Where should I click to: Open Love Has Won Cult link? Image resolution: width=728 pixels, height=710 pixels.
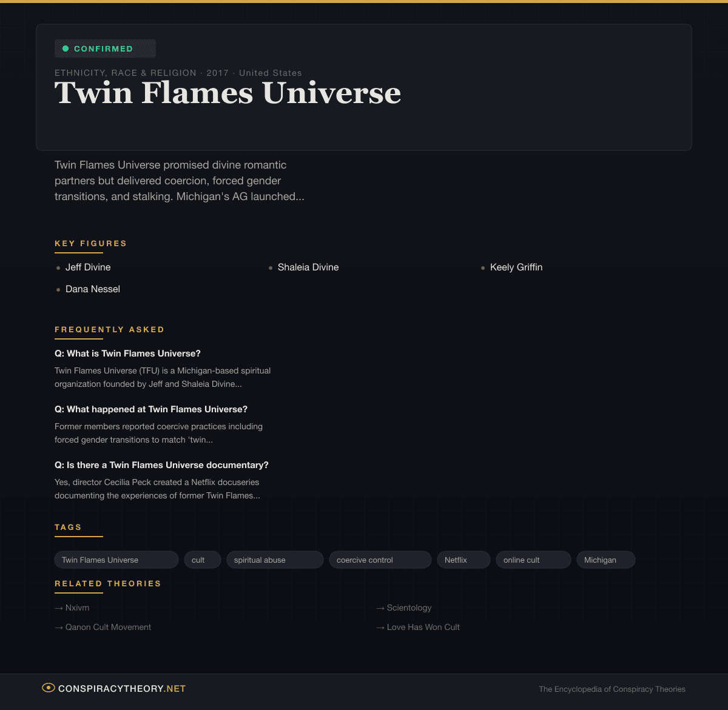coord(423,627)
